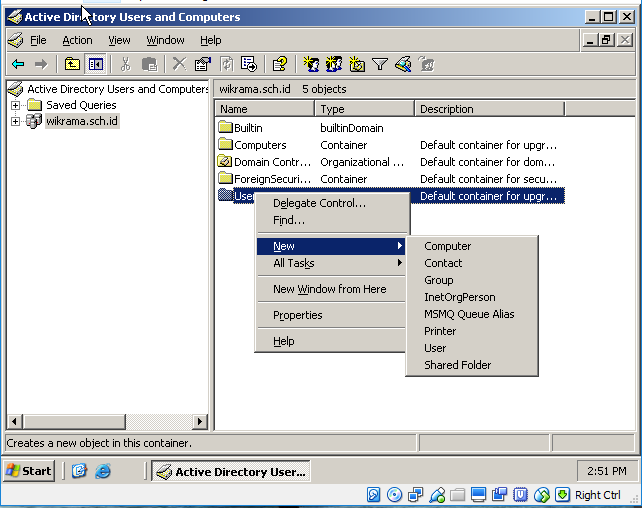Click the Filter options funnel icon
This screenshot has height=508, width=642.
pyautogui.click(x=380, y=64)
